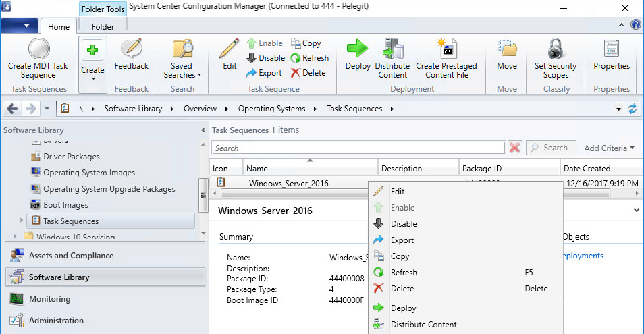Image resolution: width=644 pixels, height=334 pixels.
Task: Click the Search button
Action: (551, 148)
